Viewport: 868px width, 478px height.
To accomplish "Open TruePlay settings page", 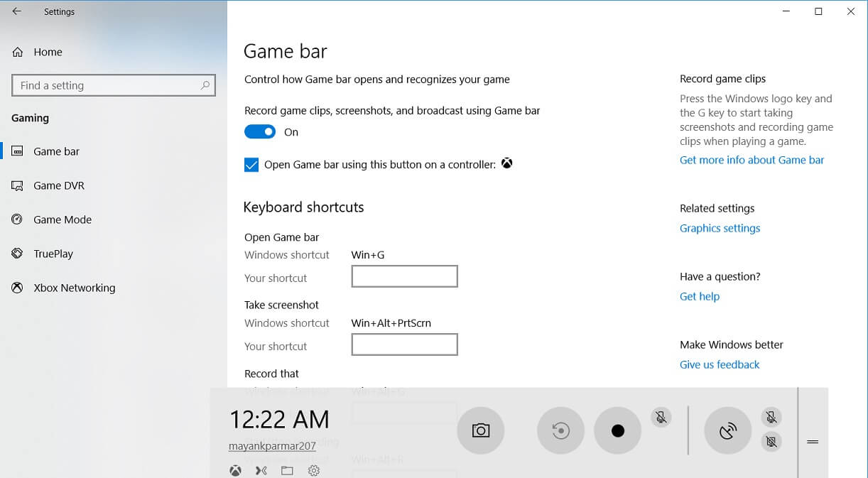I will tap(114, 254).
